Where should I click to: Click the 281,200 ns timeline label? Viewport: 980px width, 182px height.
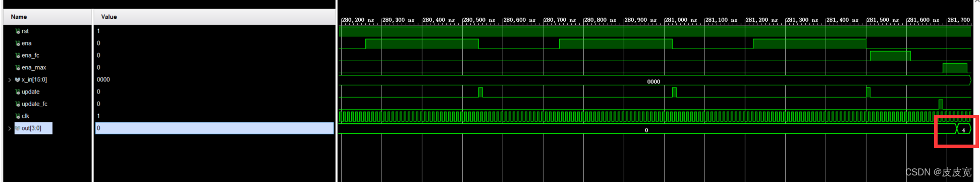point(761,20)
